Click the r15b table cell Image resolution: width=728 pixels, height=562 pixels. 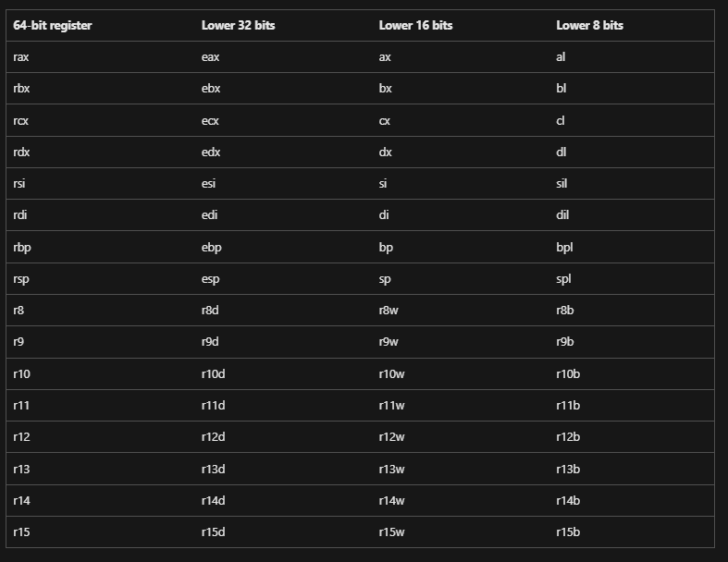(x=568, y=532)
